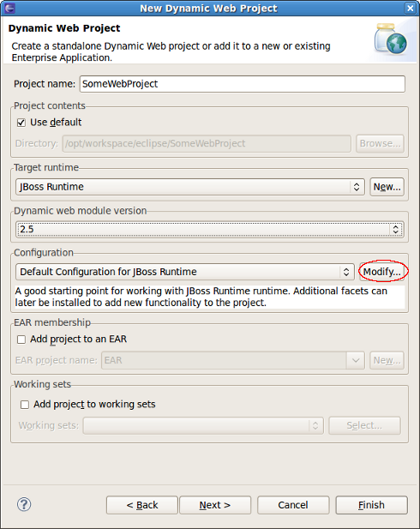
Task: Click the EAR project name combo arrow
Action: (x=356, y=361)
